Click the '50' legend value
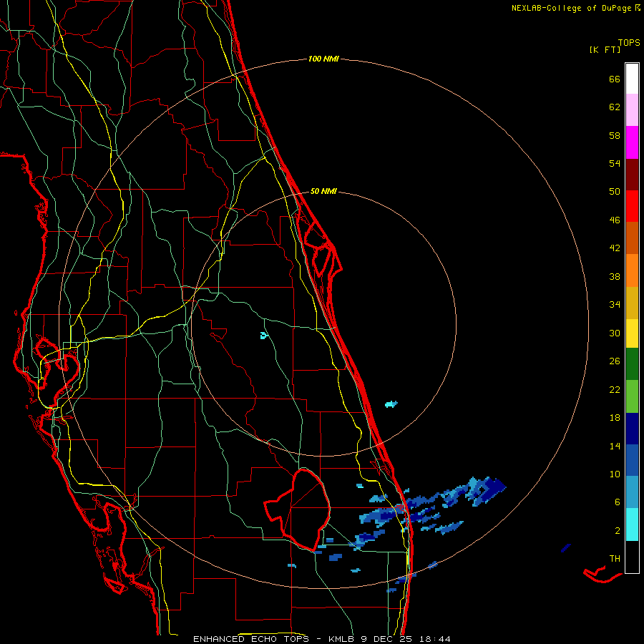 pos(615,191)
